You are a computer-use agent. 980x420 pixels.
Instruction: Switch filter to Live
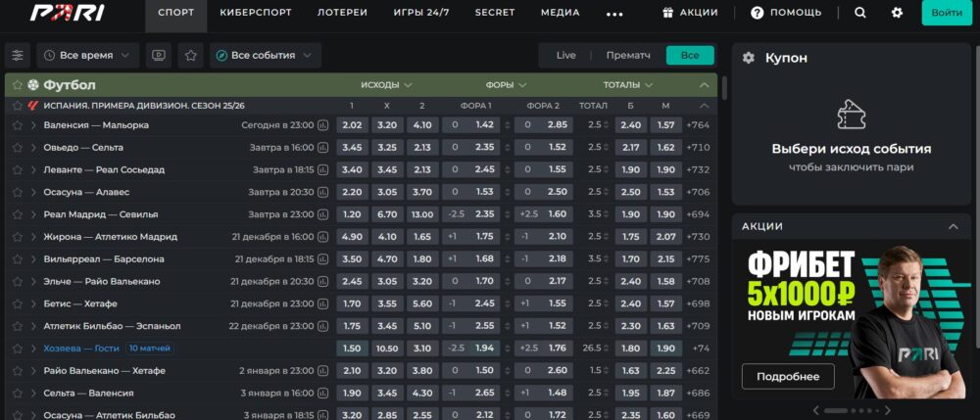(565, 56)
